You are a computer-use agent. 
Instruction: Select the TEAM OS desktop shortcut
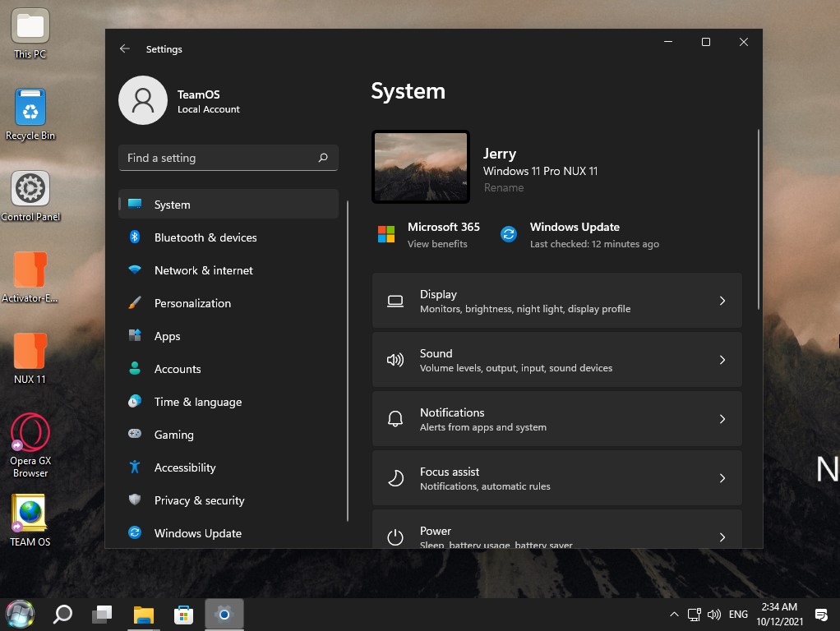tap(30, 521)
